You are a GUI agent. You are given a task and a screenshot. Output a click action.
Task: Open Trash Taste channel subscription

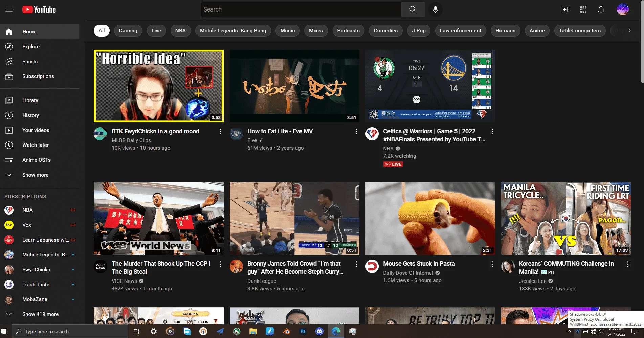[40, 285]
